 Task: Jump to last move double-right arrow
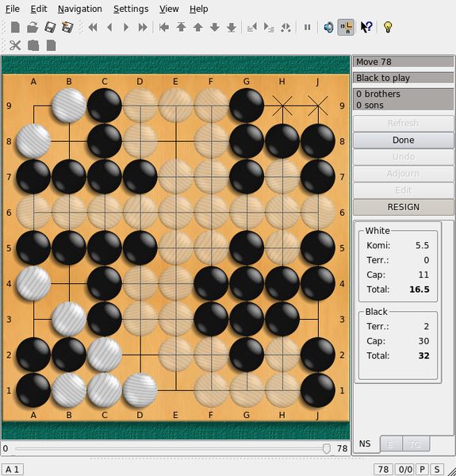tap(143, 28)
